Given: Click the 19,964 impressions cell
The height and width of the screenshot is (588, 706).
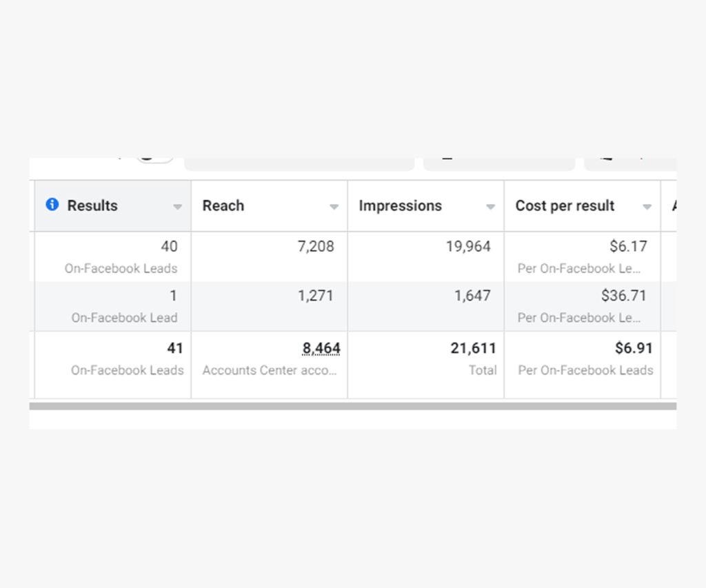Looking at the screenshot, I should (426, 256).
